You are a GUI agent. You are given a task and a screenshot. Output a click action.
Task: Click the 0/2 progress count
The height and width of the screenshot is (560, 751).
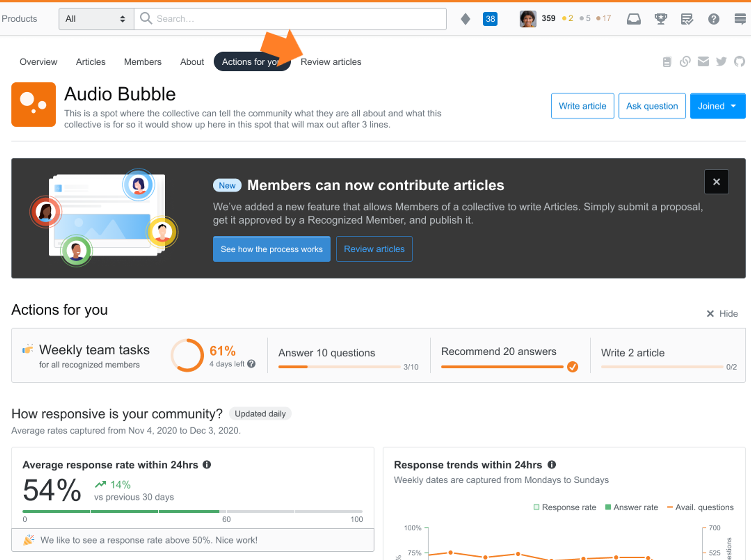point(731,367)
